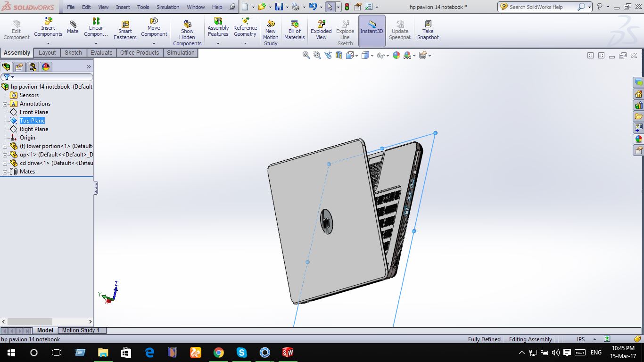Switch to ConfigurationManager tab
The width and height of the screenshot is (644, 362).
tap(33, 67)
